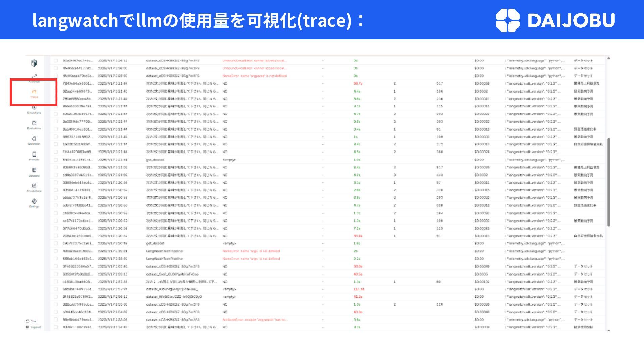Screen dimensions: 644x362
Task: Navigate to Datasets in the sidebar
Action: tap(34, 172)
